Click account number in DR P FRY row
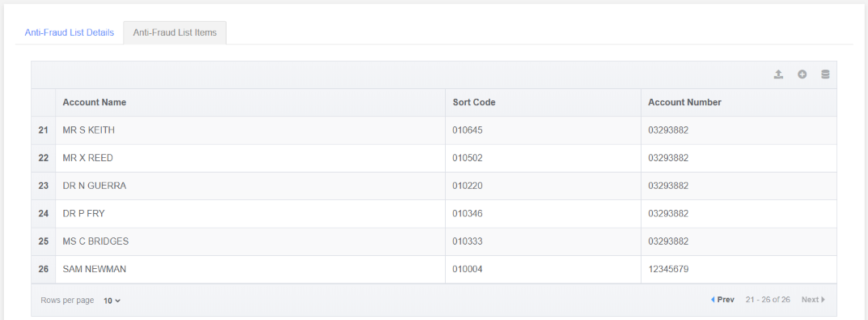Image resolution: width=868 pixels, height=320 pixels. click(668, 214)
